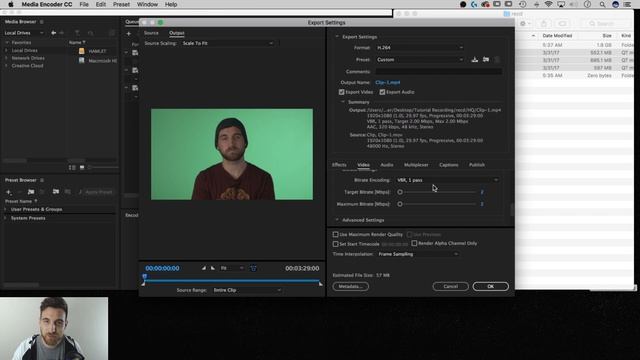This screenshot has height=360, width=640.
Task: Open the Format H.264 dropdown
Action: 420,48
